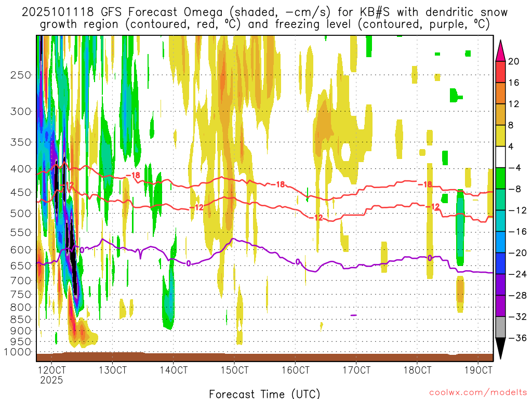Image resolution: width=532 pixels, height=399 pixels.
Task: Pick the yellow swatch between 4 and 8
Action: [501, 136]
